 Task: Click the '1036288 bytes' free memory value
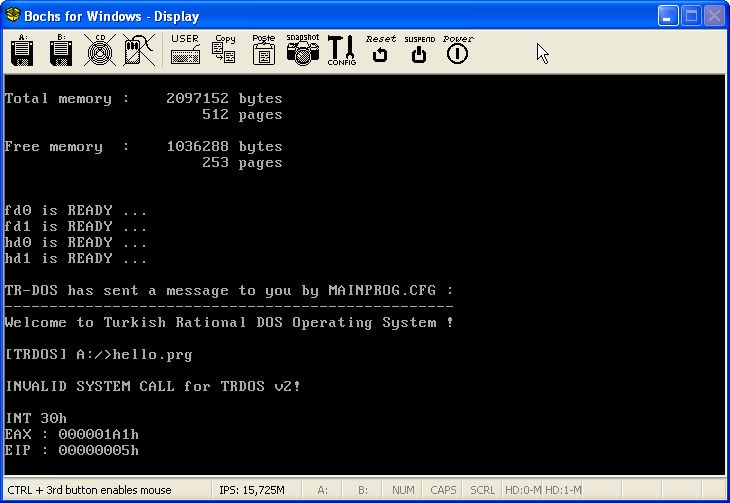pos(224,147)
